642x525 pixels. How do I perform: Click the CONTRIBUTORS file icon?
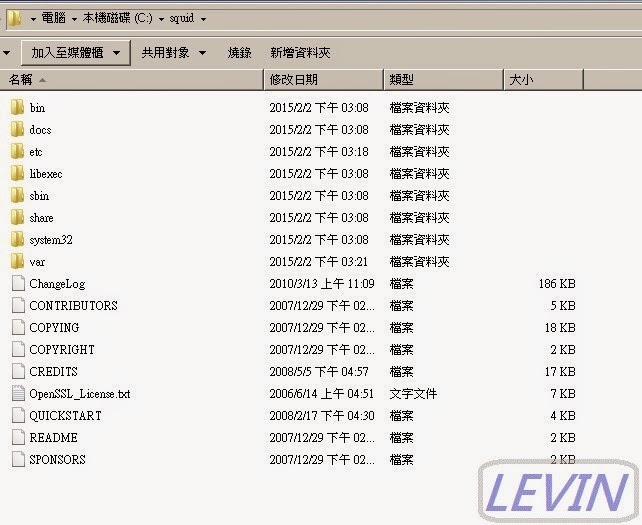click(18, 305)
